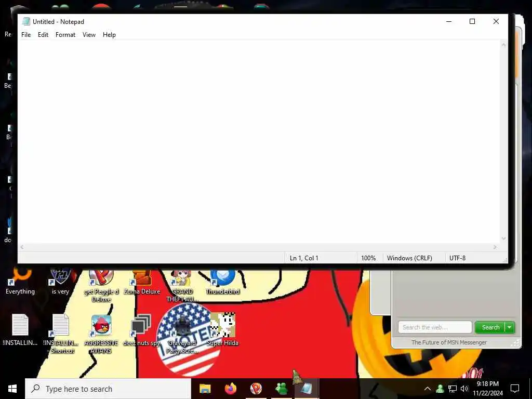Image resolution: width=532 pixels, height=399 pixels.
Task: Click the green Search button in Messenger
Action: 490,327
